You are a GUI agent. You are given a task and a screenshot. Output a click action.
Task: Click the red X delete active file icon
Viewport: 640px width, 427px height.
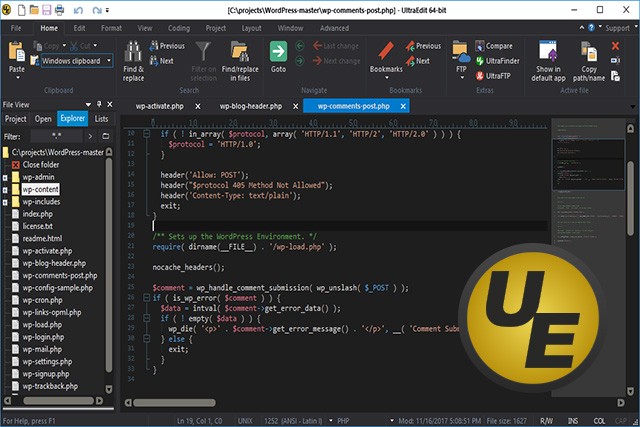click(x=615, y=46)
